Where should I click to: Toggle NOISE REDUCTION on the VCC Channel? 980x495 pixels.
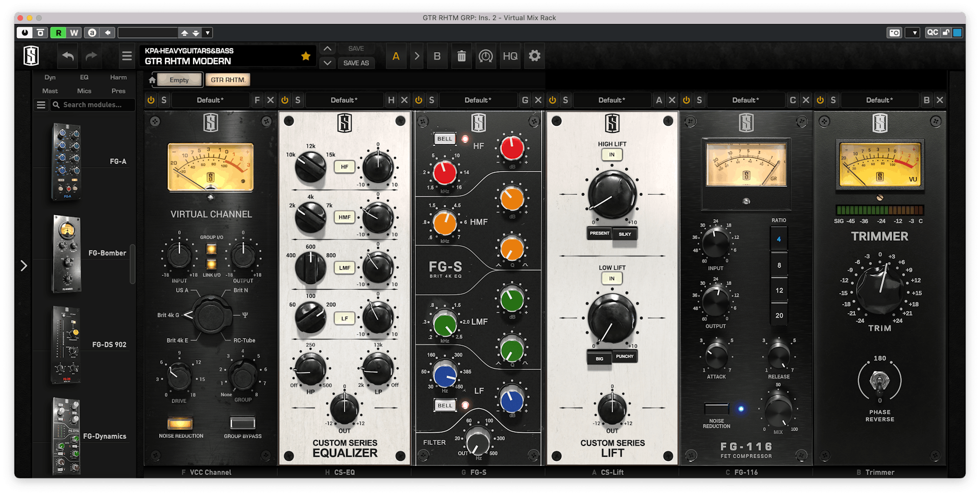point(179,423)
